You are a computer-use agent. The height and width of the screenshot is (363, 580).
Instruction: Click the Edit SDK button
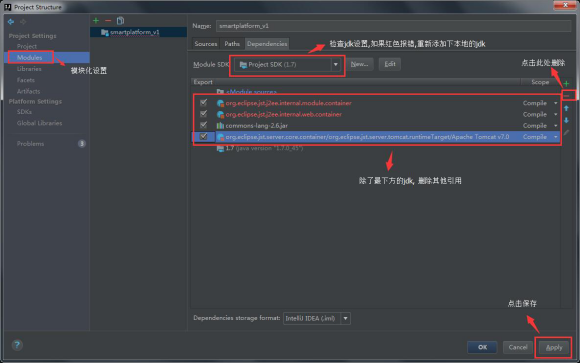(390, 64)
